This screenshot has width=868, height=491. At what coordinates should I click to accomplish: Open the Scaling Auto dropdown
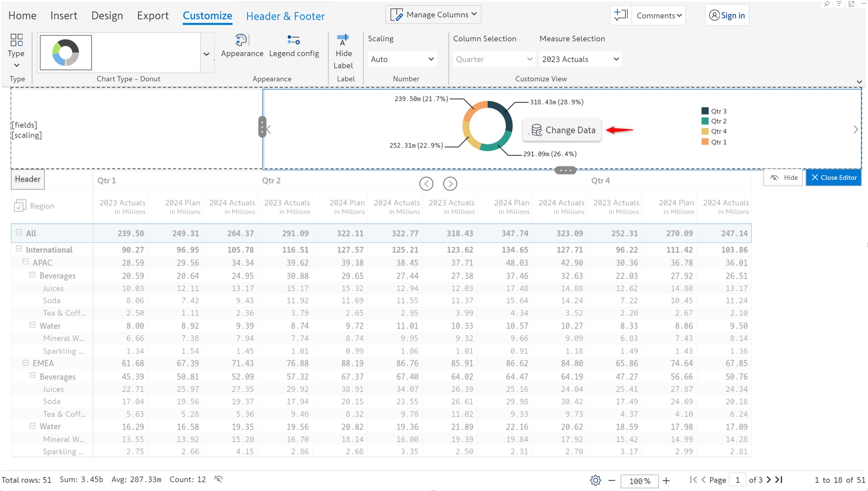[402, 59]
